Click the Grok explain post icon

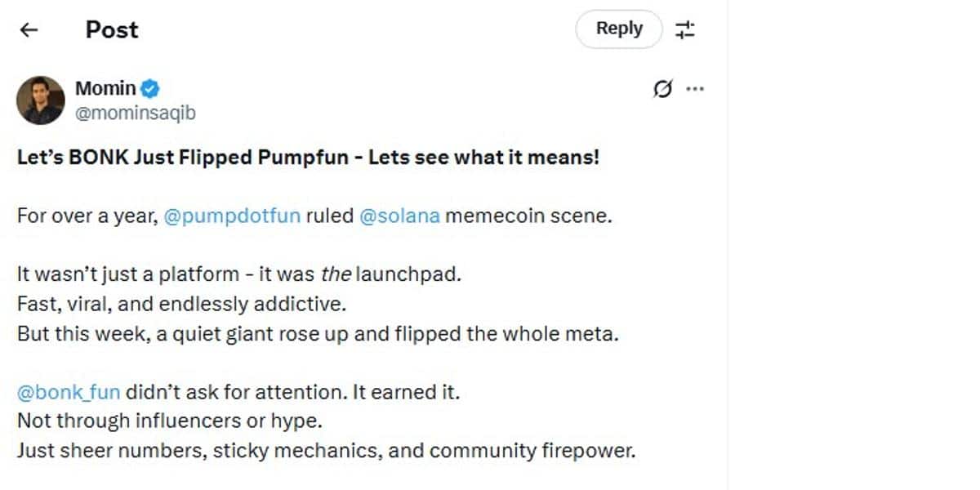(662, 89)
